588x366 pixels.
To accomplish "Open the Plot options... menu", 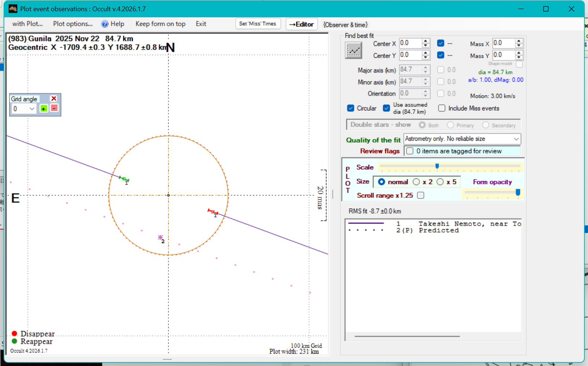I will (x=73, y=24).
